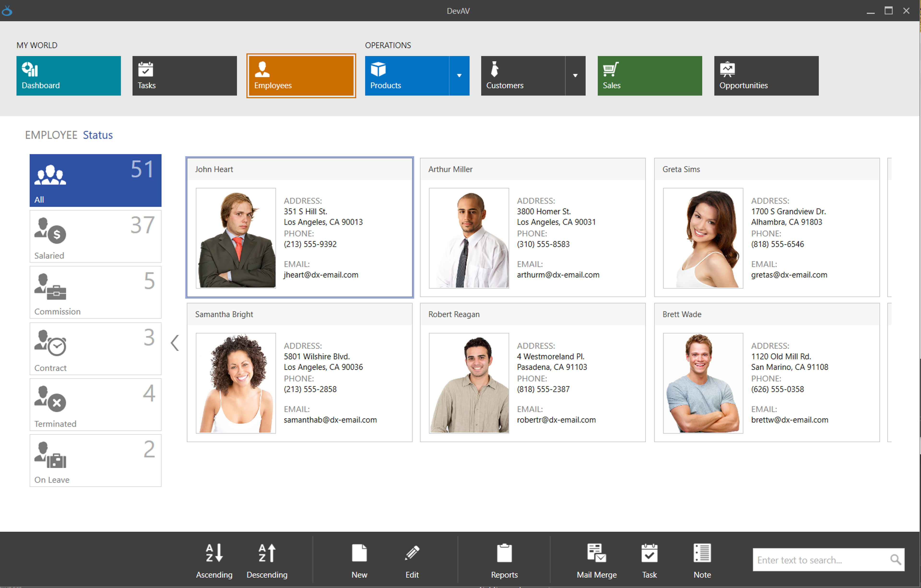Select John Heart's photo
Screen dimensions: 921x588
[x=236, y=238]
